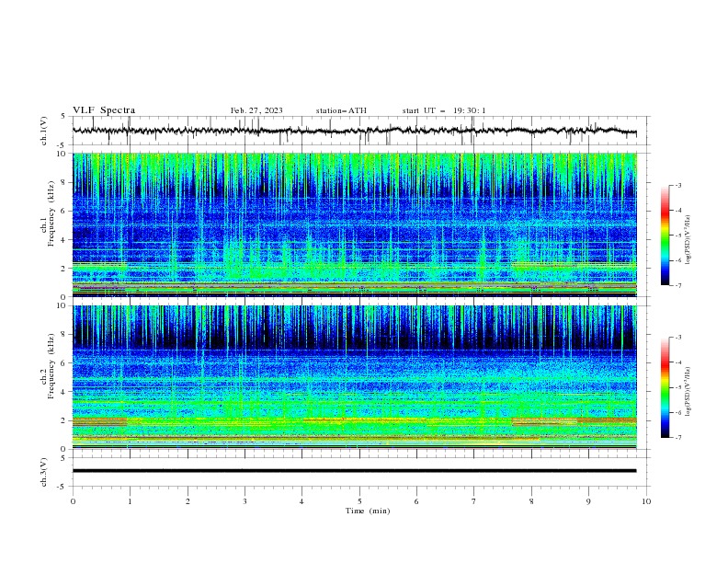The height and width of the screenshot is (563, 728).
Task: Click the time axis tick label '8'
Action: click(x=531, y=501)
